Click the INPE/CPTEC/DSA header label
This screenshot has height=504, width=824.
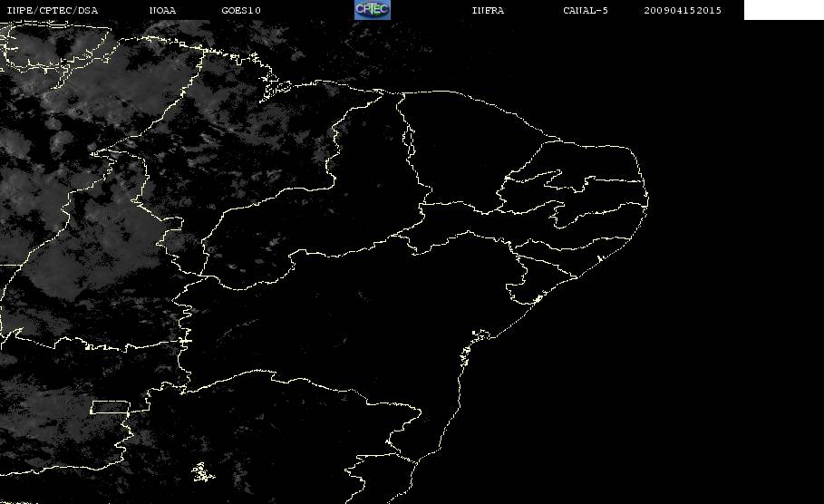[53, 11]
